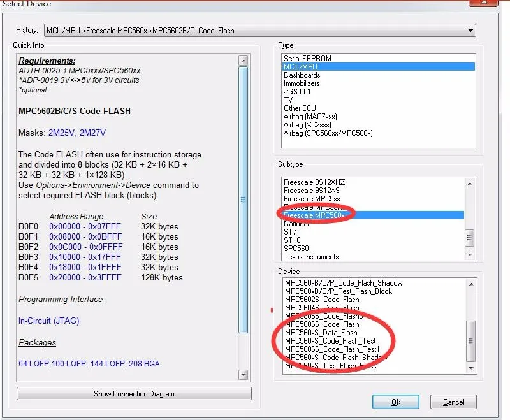This screenshot has height=420, width=510.
Task: Click B0F5 address range 0x20000 - 0x3FFFF
Action: click(85, 277)
